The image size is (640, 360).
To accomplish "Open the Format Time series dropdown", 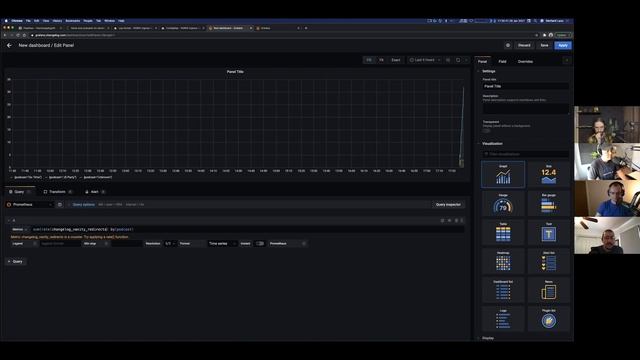I will click(x=222, y=244).
